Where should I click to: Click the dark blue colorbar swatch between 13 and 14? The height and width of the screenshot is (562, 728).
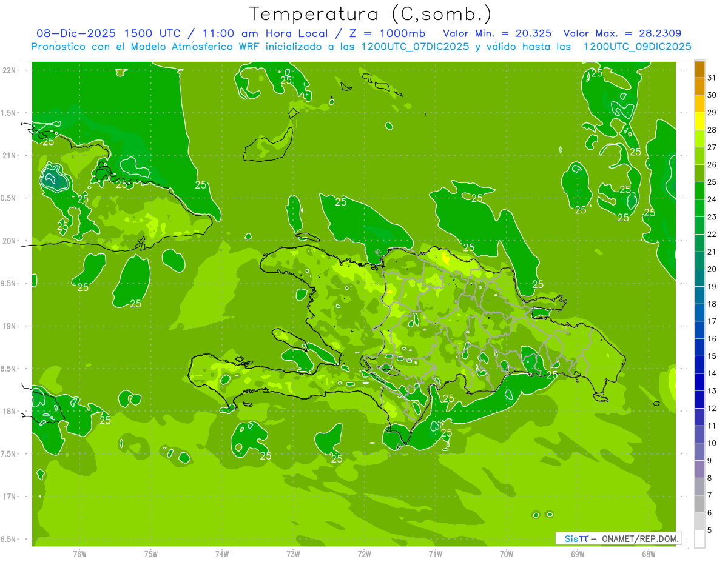point(699,382)
